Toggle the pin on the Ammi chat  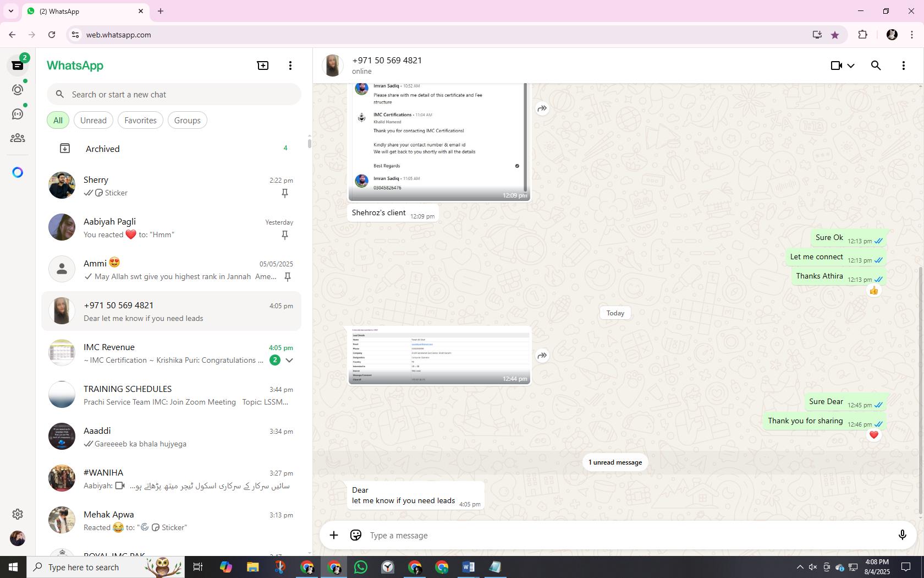click(x=287, y=277)
